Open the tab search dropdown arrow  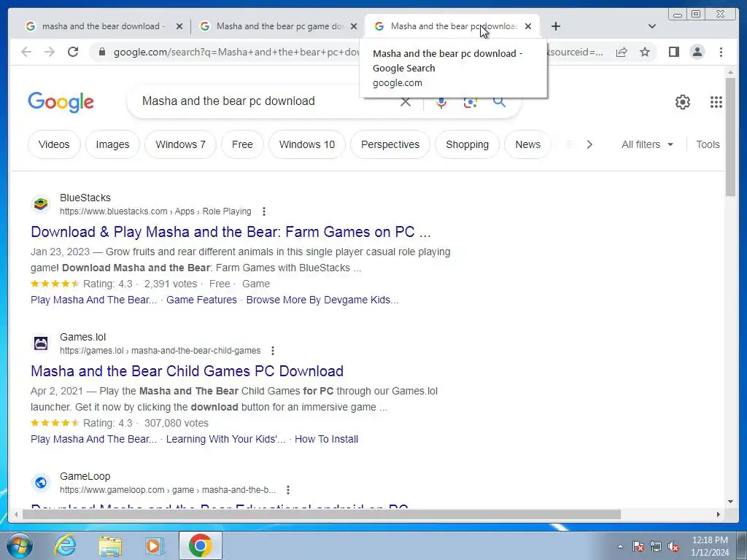click(x=652, y=26)
